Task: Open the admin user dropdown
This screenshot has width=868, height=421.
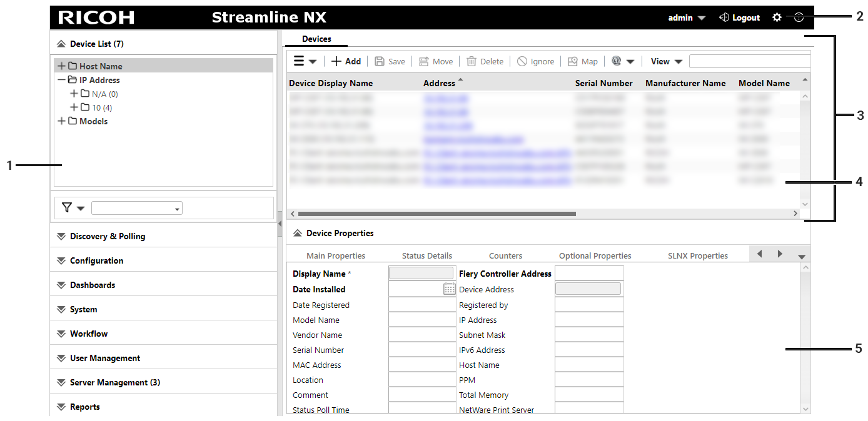Action: tap(687, 18)
